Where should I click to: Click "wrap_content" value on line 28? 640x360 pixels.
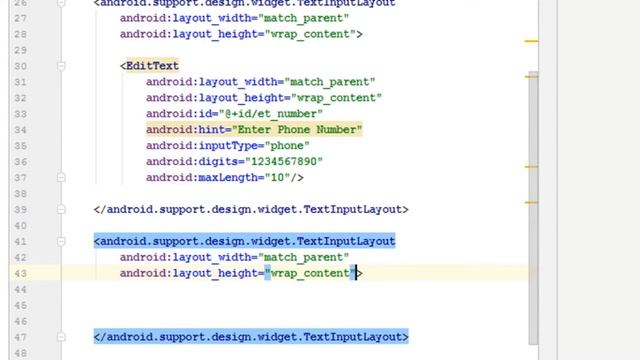point(310,34)
